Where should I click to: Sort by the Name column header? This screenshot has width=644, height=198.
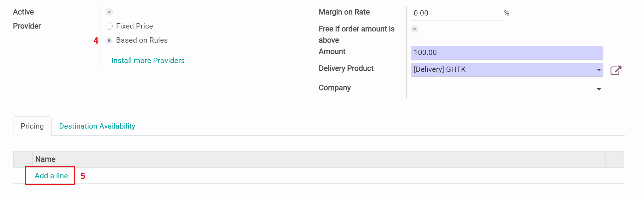click(45, 159)
